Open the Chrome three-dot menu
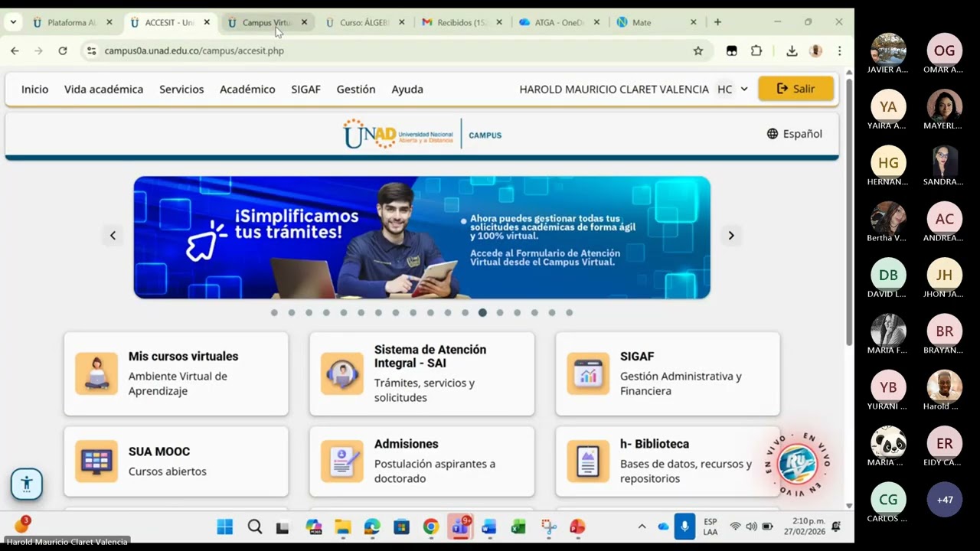 click(x=840, y=51)
